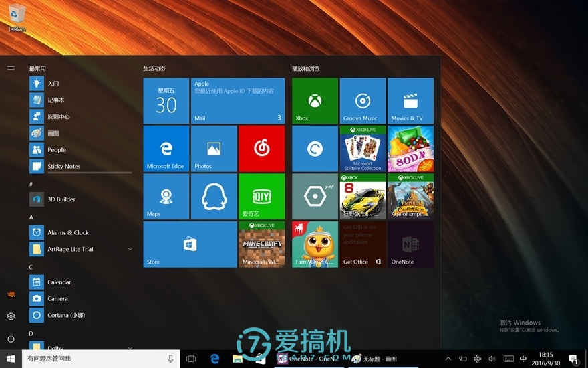Expand the Dolby folder
588x368 pixels.
pos(130,349)
